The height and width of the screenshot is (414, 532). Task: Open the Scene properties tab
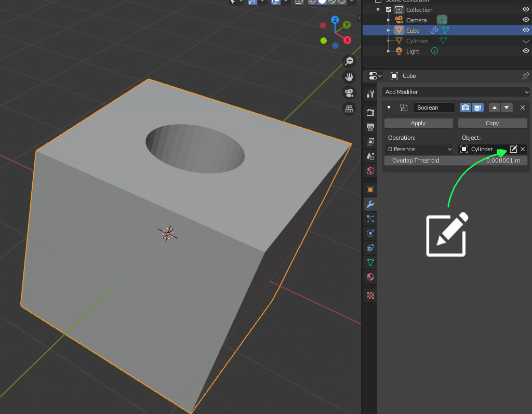370,156
